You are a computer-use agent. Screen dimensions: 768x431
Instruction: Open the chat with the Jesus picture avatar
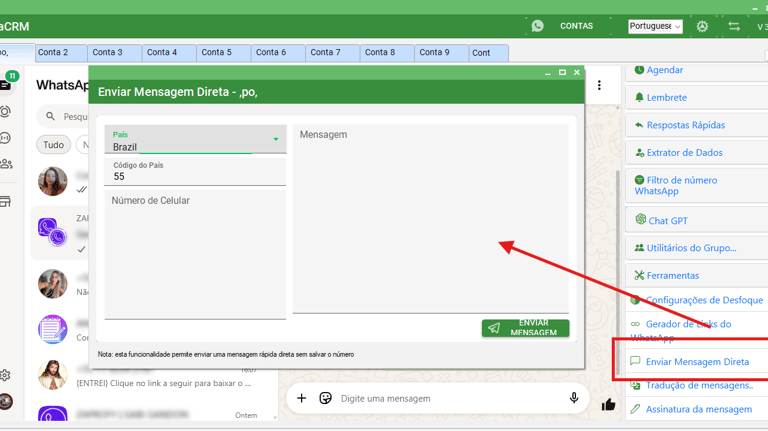[x=52, y=375]
